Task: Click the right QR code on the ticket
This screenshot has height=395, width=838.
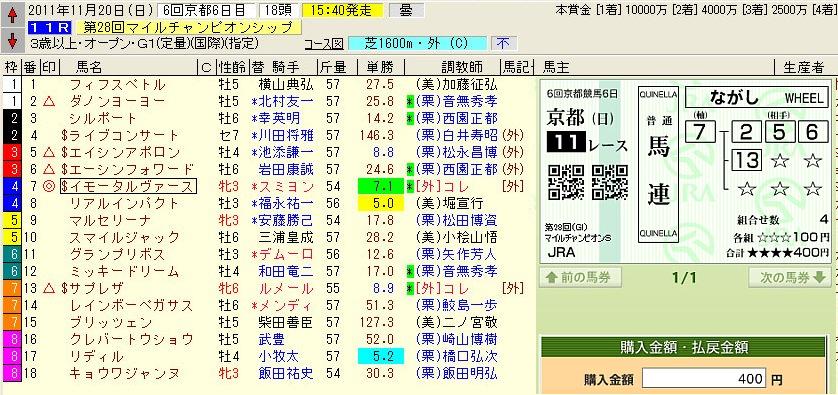Action: coord(610,182)
